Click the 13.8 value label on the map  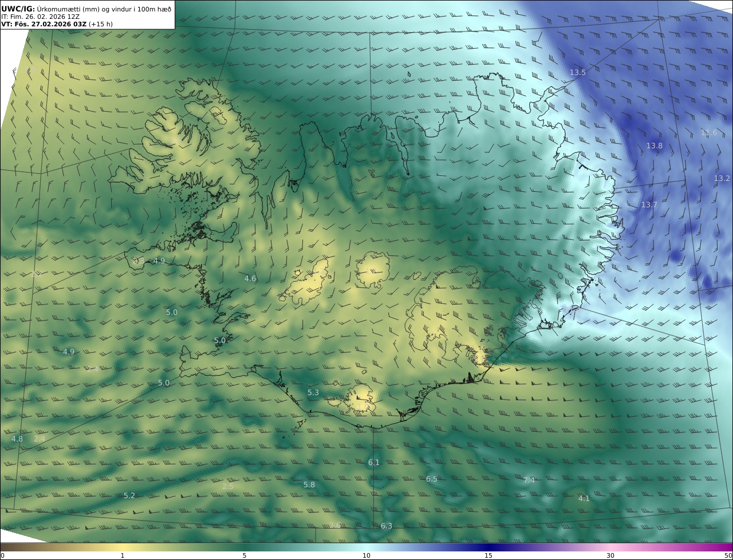point(654,146)
